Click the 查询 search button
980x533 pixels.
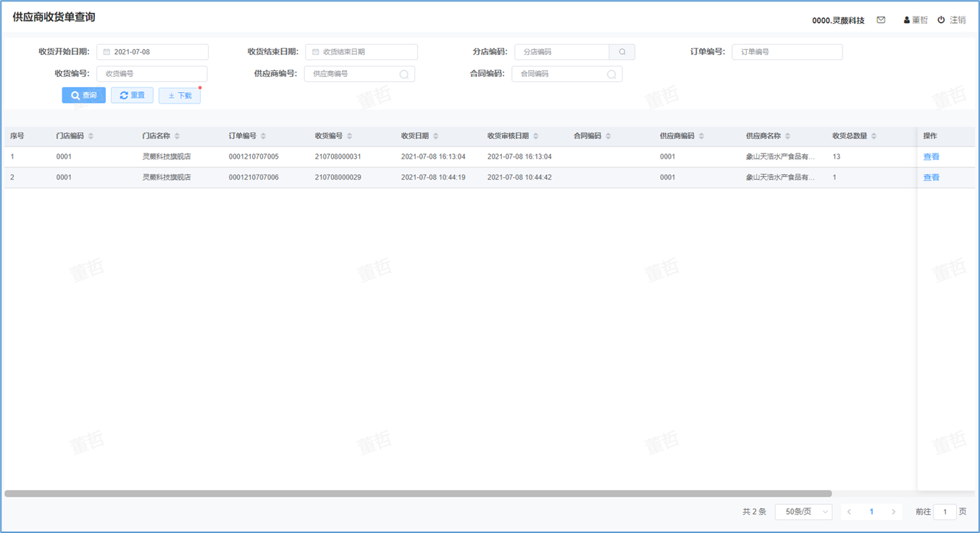(x=84, y=96)
